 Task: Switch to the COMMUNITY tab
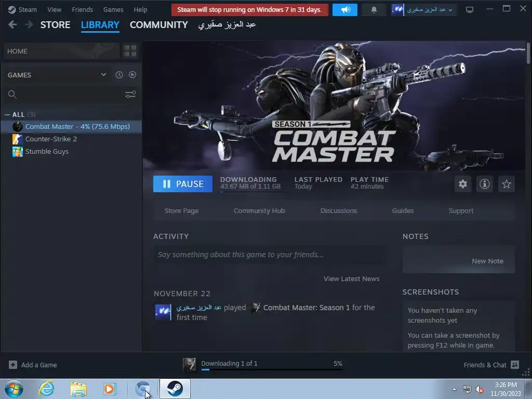(159, 25)
